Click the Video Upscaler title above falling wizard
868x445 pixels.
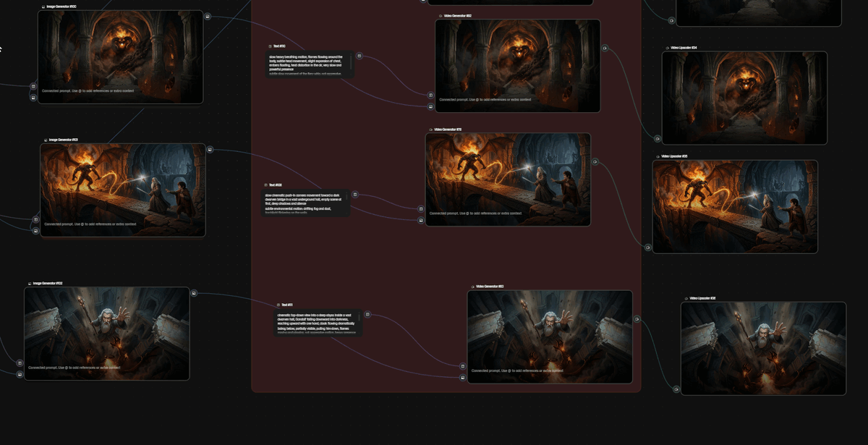click(702, 298)
